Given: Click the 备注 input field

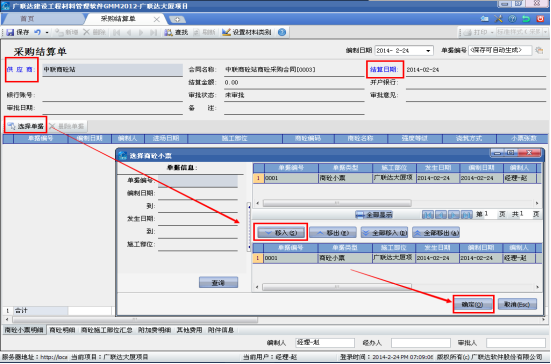Looking at the screenshot, I should pos(294,108).
